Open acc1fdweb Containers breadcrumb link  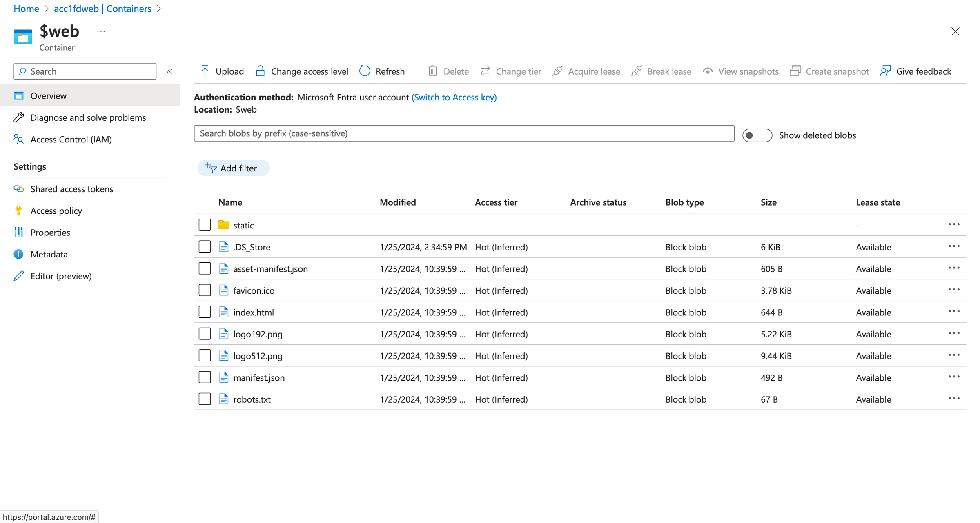coord(102,8)
